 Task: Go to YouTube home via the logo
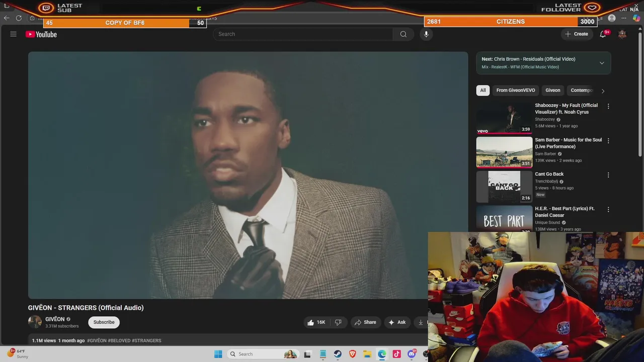click(x=41, y=34)
